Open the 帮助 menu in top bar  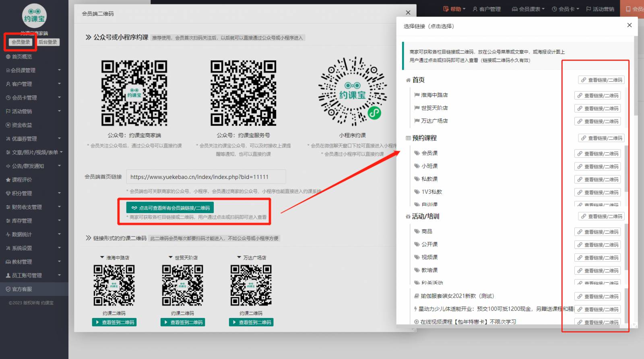coord(454,9)
